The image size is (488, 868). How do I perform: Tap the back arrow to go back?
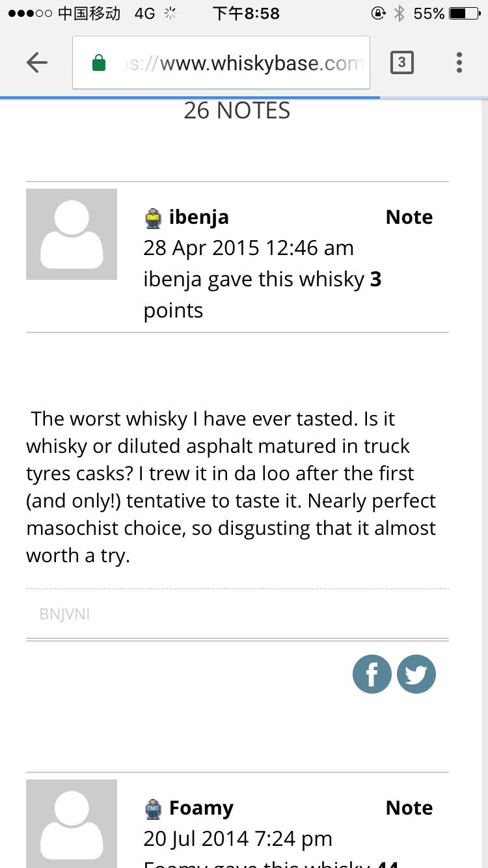point(37,62)
